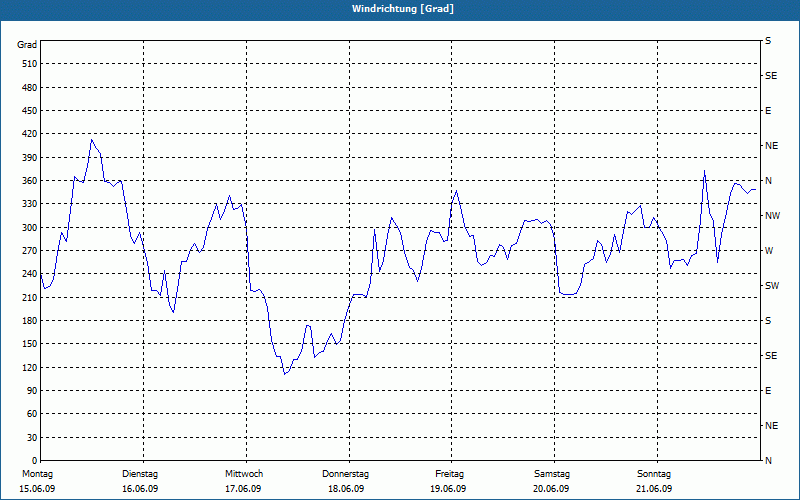Click the 390 degree axis label
Viewport: 800px width, 500px height.
[x=29, y=157]
